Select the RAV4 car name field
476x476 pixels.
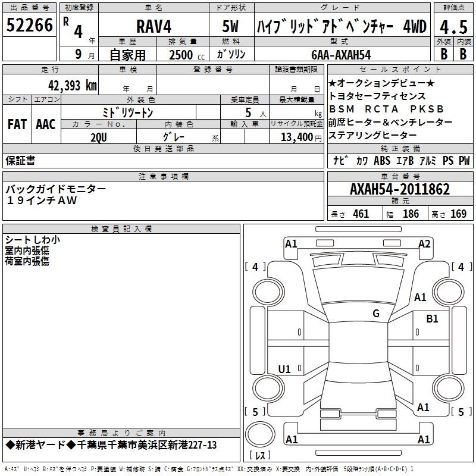[x=152, y=27]
